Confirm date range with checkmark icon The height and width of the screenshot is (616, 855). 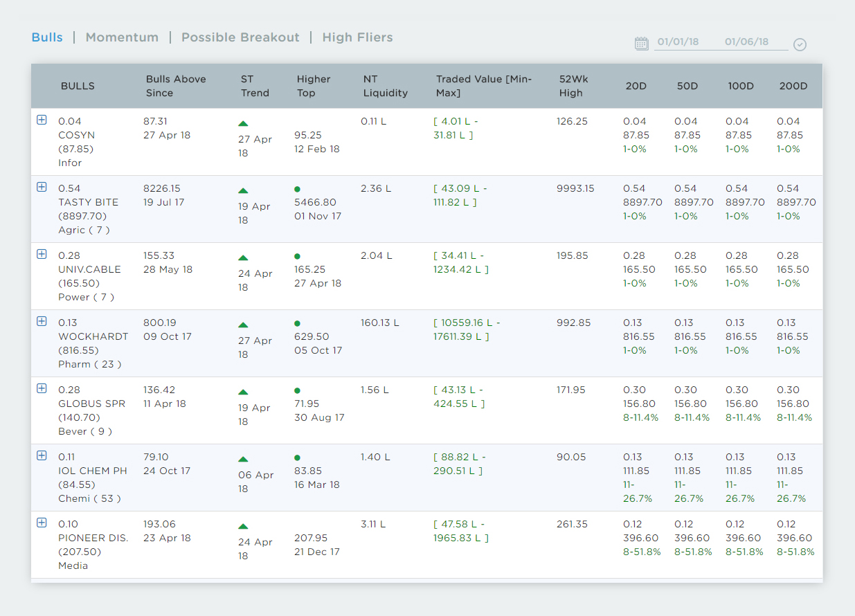point(800,44)
